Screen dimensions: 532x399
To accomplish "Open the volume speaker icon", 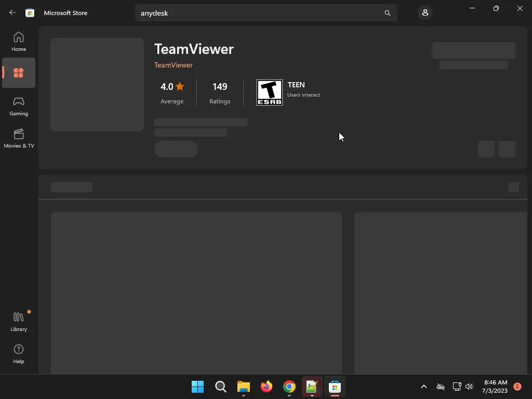I will 469,387.
